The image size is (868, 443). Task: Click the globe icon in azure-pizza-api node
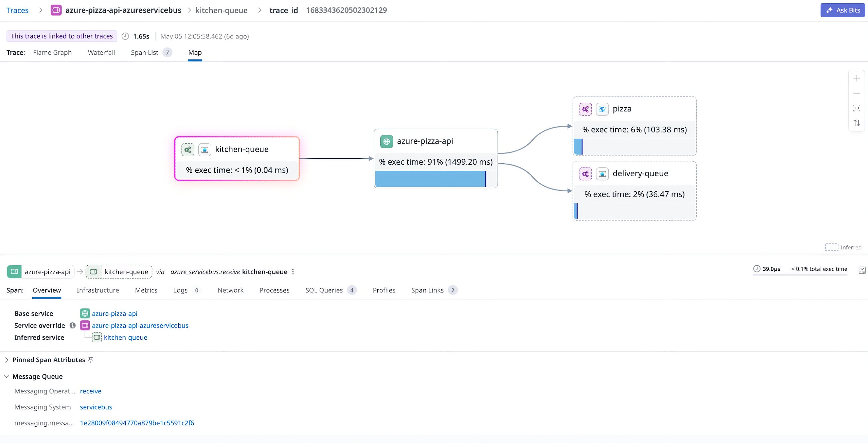(386, 142)
